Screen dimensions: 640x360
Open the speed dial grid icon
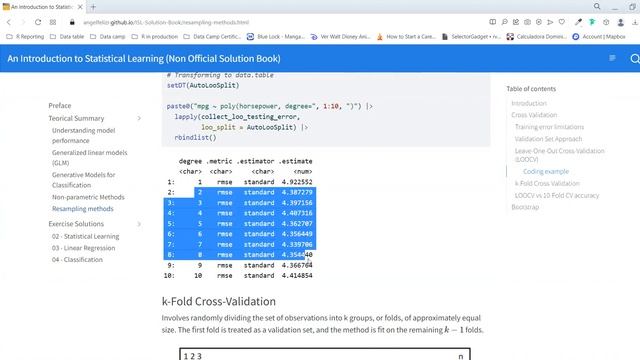[53, 22]
